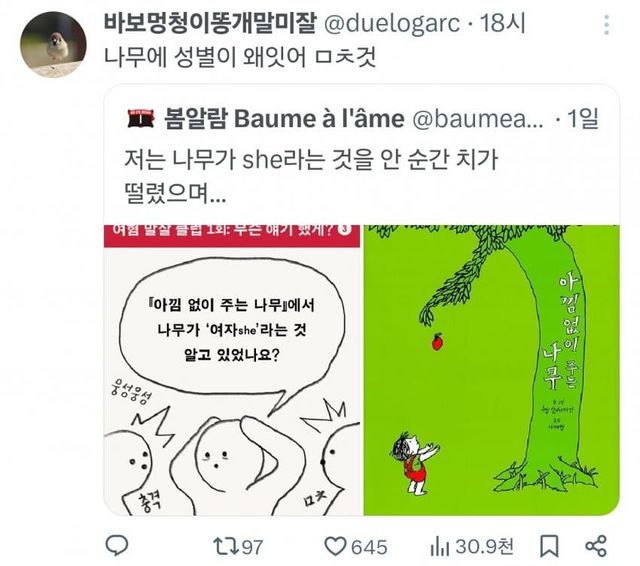Image resolution: width=640 pixels, height=566 pixels.
Task: Open the quoted author 봄알람 Baume à l'âme
Action: point(284,119)
